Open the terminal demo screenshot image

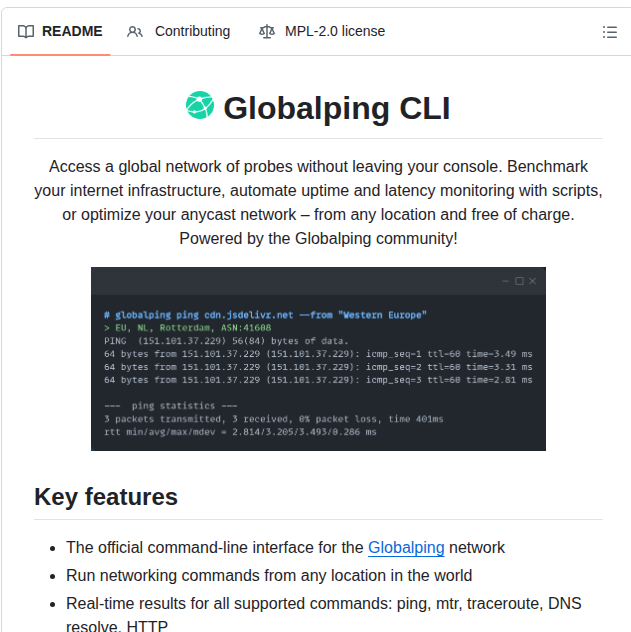(x=318, y=359)
